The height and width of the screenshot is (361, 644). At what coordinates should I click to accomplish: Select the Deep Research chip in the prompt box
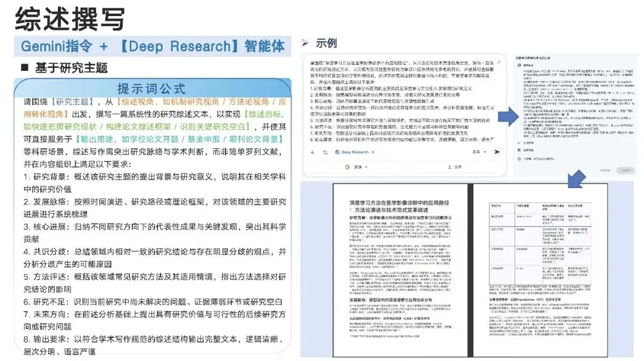[355, 152]
